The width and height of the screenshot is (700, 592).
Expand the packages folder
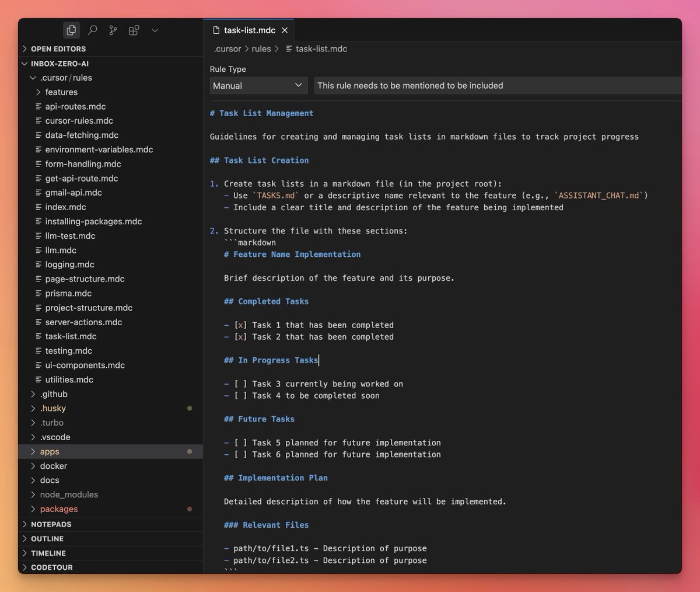[x=111, y=509]
